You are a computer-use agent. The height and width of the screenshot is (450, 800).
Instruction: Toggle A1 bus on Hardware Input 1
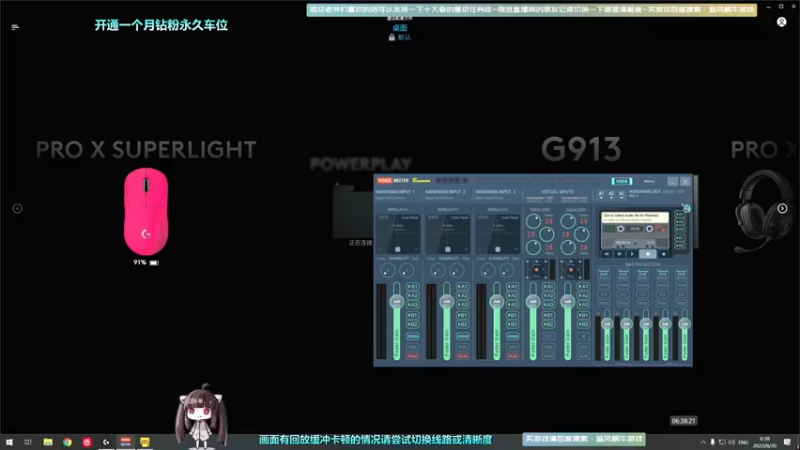click(x=413, y=287)
